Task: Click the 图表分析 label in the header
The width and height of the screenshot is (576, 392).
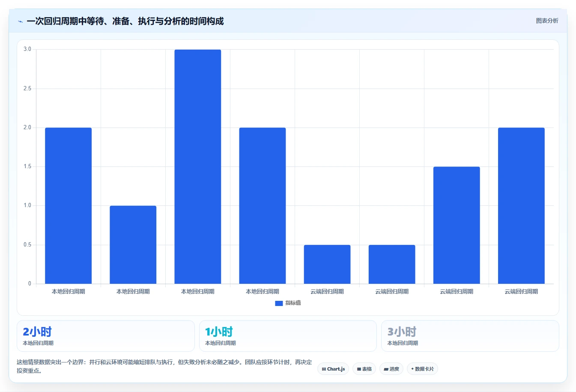Action: (x=547, y=21)
